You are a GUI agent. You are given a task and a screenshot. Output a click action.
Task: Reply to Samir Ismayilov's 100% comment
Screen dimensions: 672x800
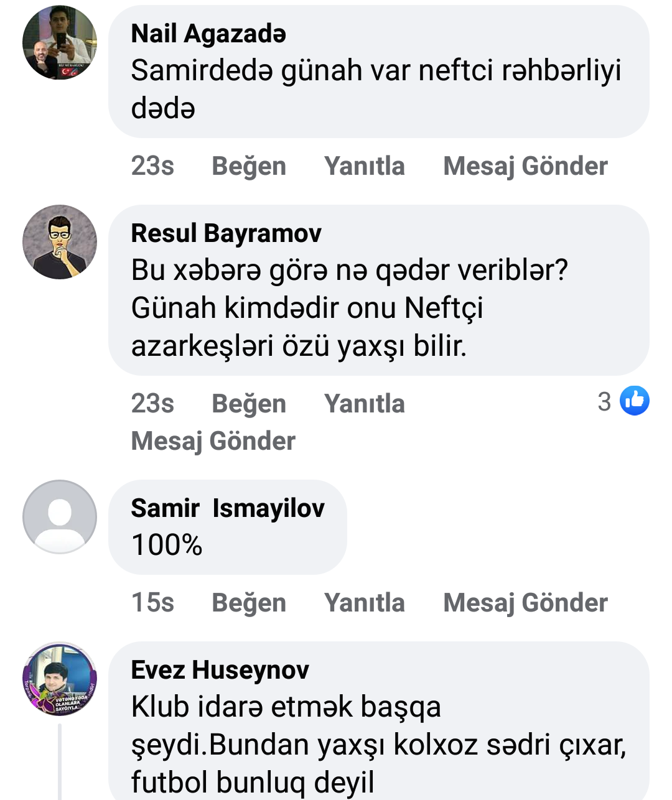(x=364, y=603)
